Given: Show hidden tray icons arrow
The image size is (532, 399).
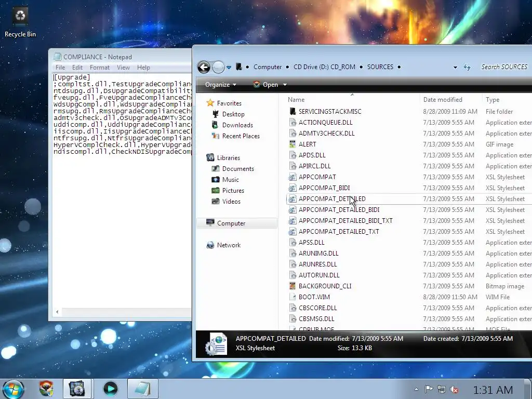Looking at the screenshot, I should tap(416, 389).
